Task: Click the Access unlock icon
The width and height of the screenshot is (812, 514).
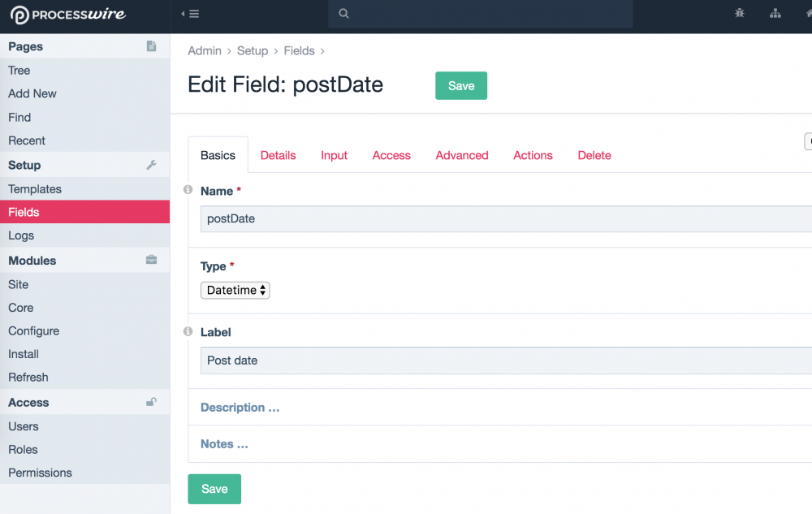Action: pos(151,402)
